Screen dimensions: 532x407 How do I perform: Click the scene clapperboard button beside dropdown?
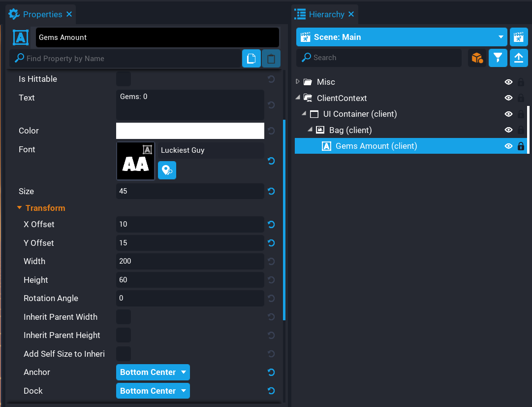pos(518,37)
